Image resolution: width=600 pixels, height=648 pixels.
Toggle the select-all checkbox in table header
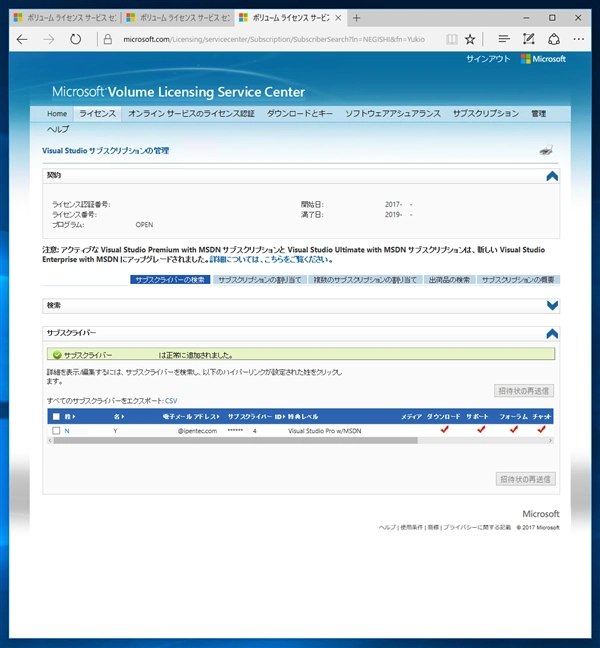[56, 417]
